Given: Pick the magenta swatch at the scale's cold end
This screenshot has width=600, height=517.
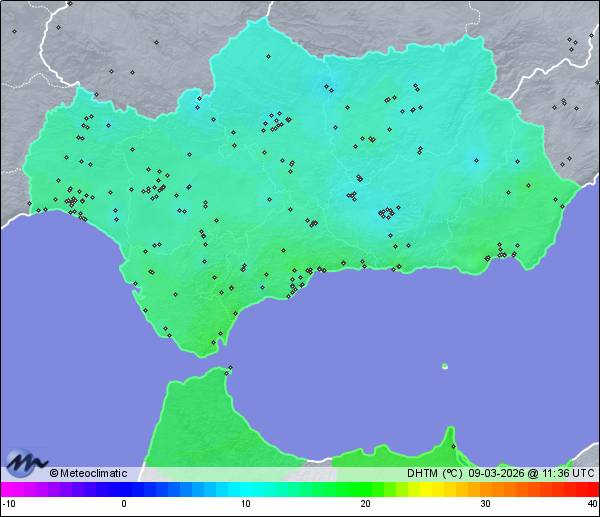Looking at the screenshot, I should coord(8,489).
